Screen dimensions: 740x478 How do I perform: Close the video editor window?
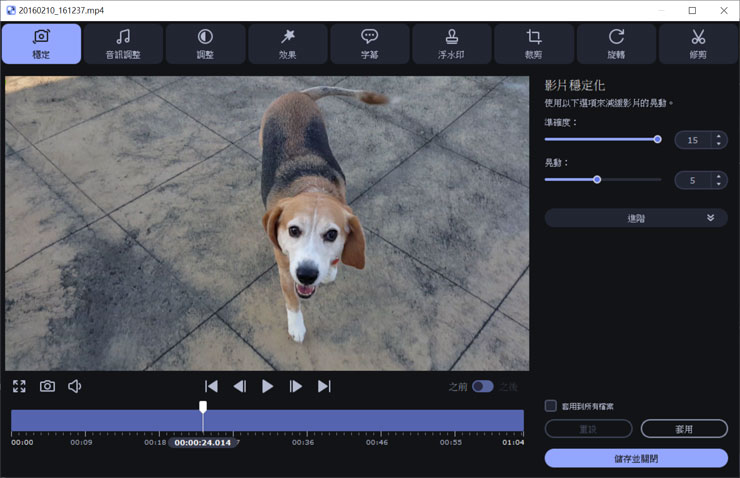pyautogui.click(x=724, y=10)
